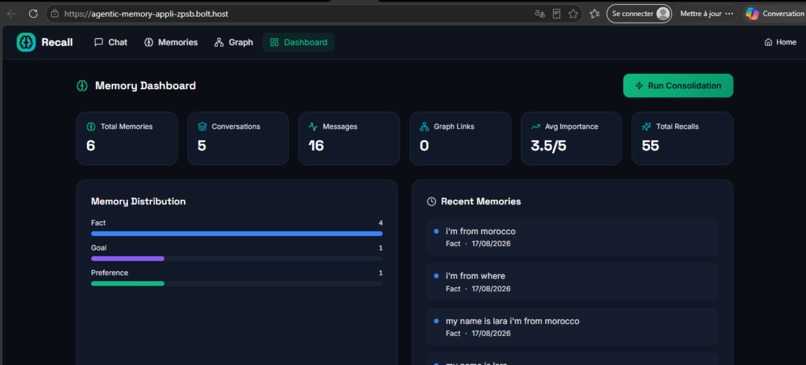Viewport: 806px width, 365px height.
Task: Click the Total Memories value 6
Action: coord(91,146)
